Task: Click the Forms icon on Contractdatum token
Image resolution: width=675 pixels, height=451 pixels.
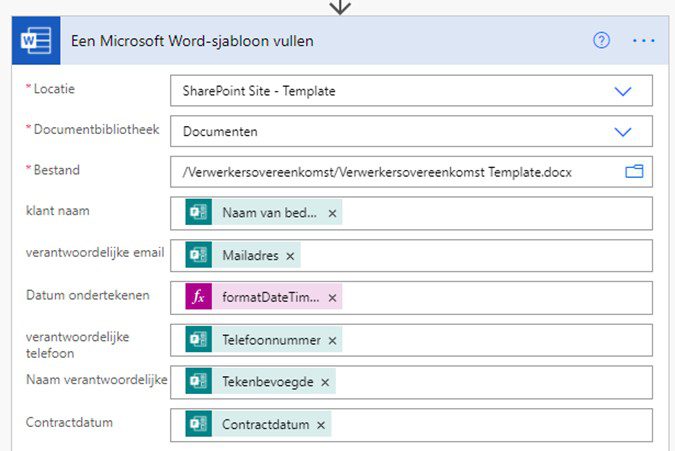Action: 198,424
